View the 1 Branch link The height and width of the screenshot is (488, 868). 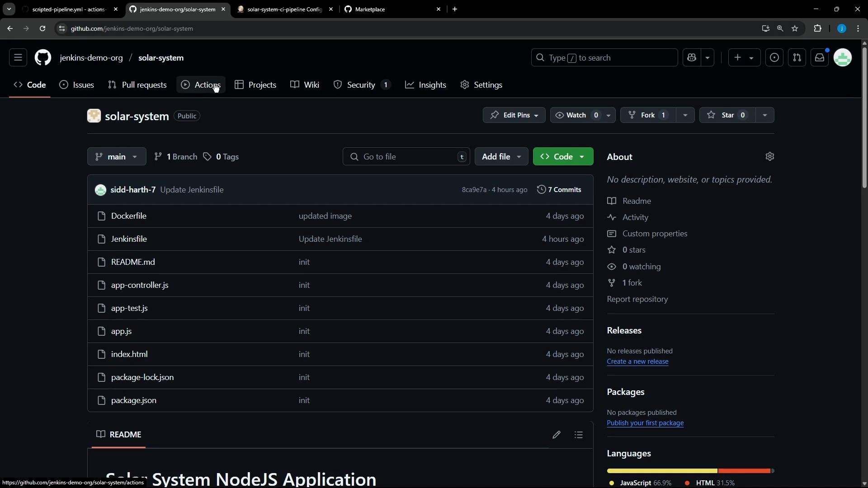[x=176, y=157]
